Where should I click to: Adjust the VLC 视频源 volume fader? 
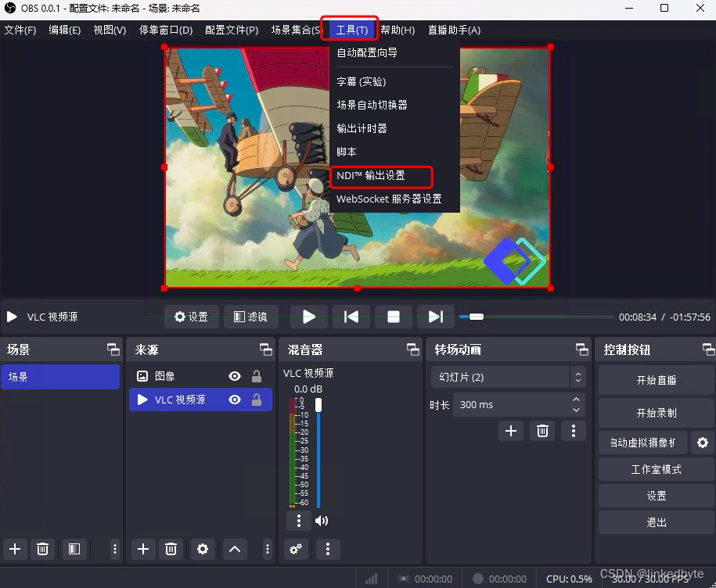(x=318, y=404)
